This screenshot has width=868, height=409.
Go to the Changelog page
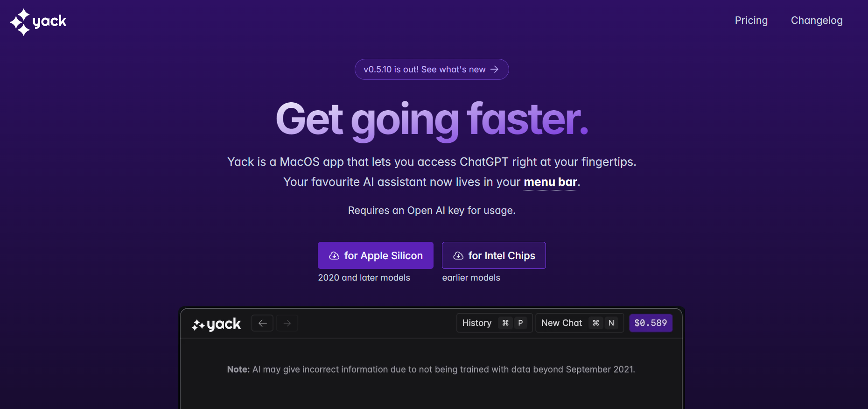point(816,21)
